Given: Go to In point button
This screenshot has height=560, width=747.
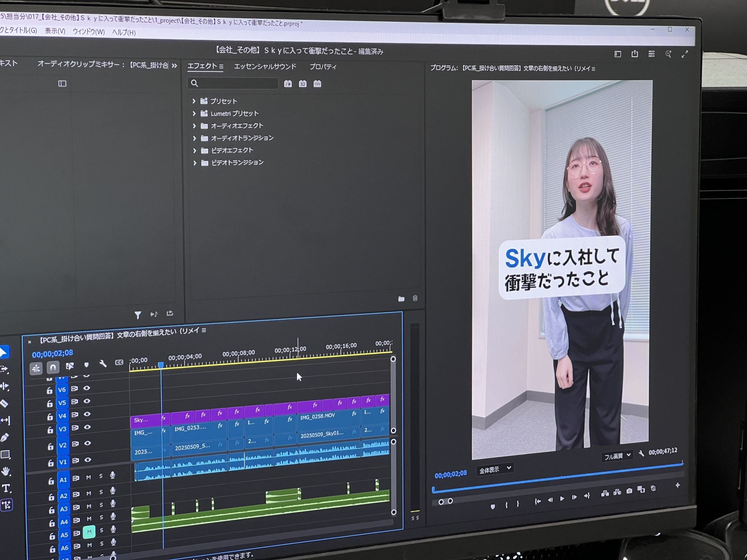Looking at the screenshot, I should point(538,502).
